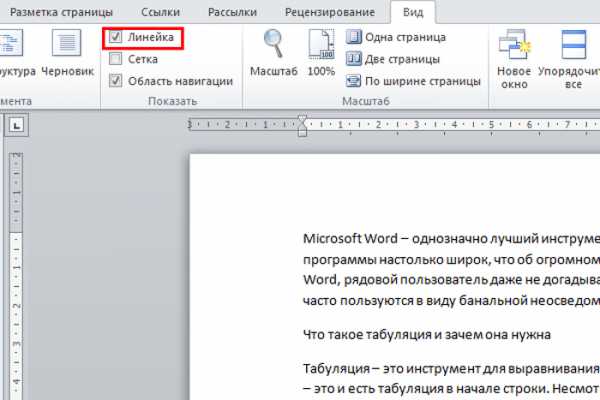Image resolution: width=600 pixels, height=400 pixels.
Task: Open the Масштаб zoom dialog
Action: (x=273, y=54)
